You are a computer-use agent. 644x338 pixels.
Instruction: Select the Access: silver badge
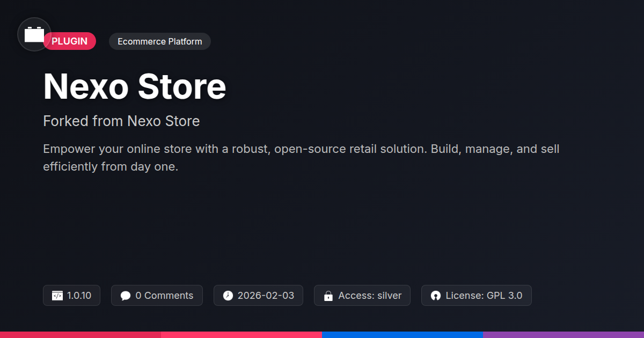362,296
